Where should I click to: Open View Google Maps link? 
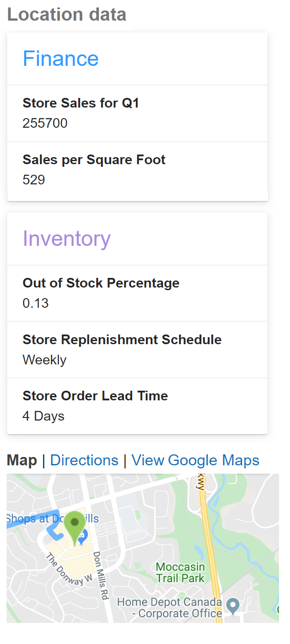[196, 460]
